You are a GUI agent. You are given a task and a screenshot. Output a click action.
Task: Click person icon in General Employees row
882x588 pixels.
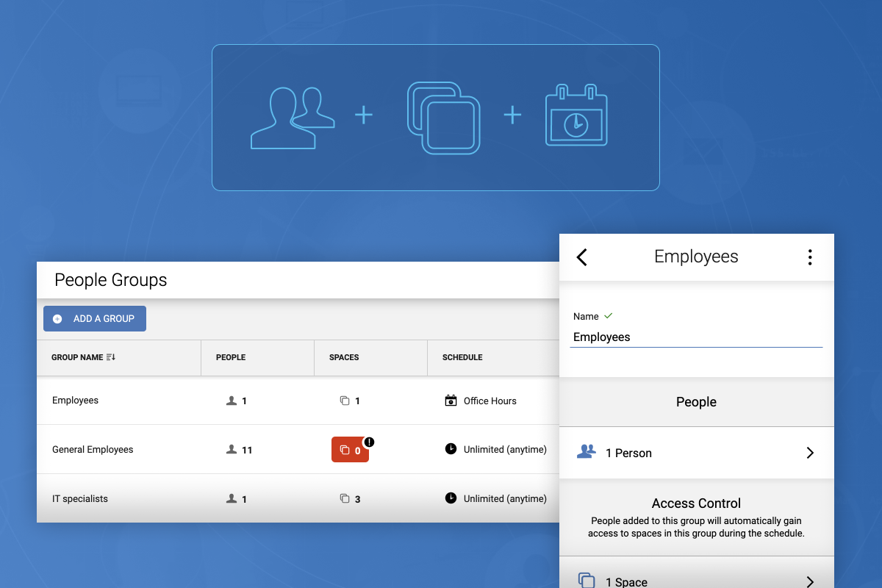(232, 450)
